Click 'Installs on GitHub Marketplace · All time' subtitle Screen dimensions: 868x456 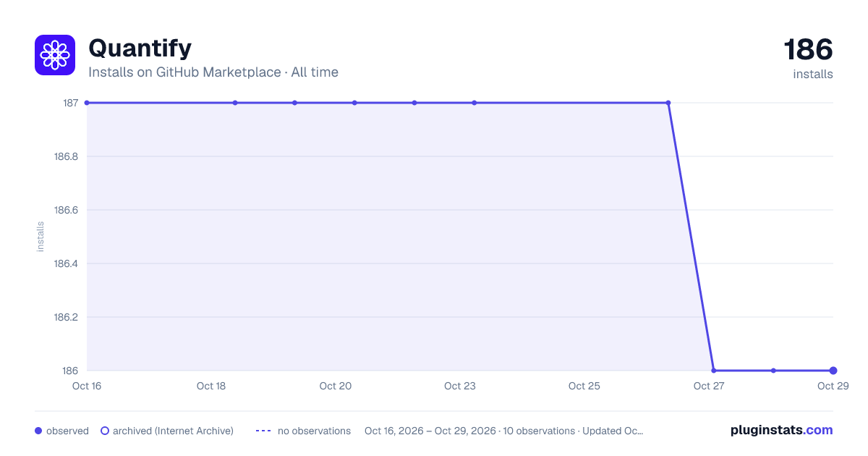[213, 72]
